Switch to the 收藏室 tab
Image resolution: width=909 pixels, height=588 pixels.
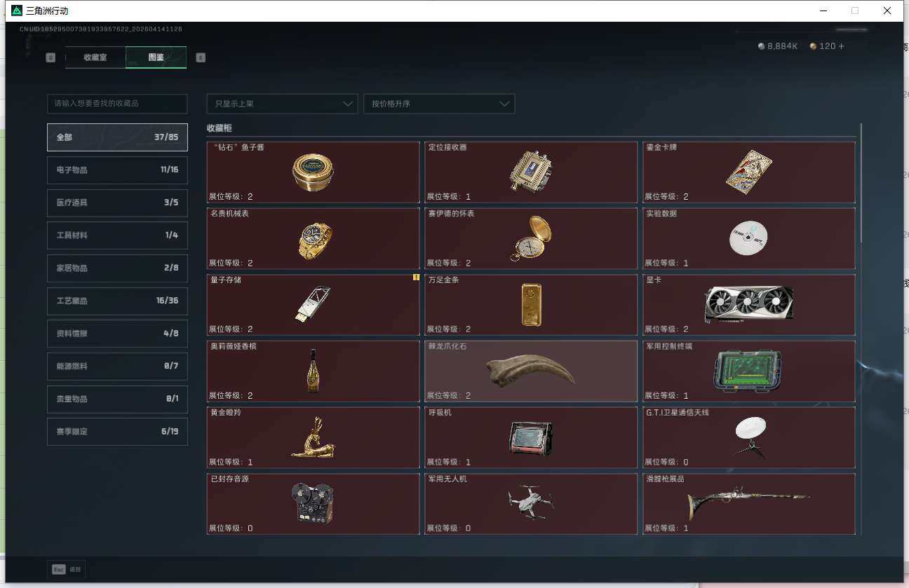pos(95,57)
